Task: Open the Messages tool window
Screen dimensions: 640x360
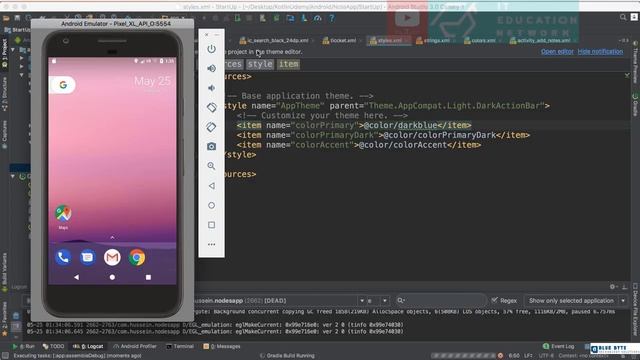Action: click(x=222, y=347)
